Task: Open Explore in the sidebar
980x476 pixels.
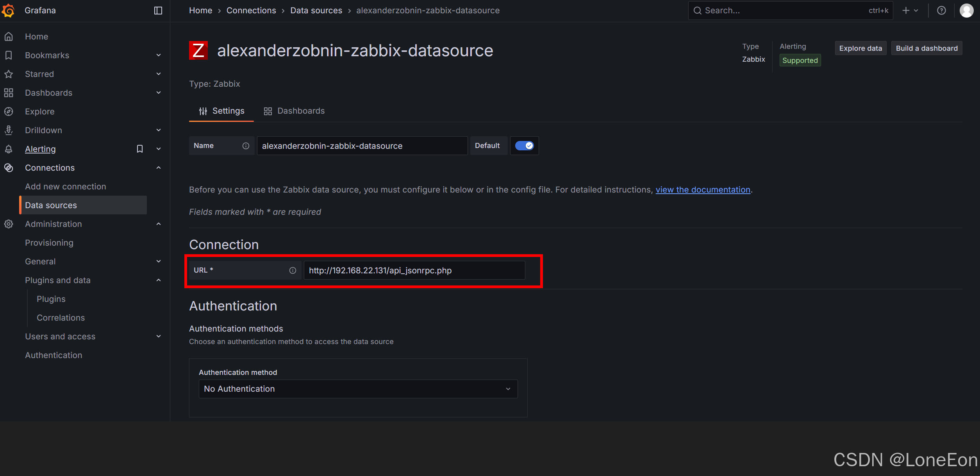Action: 39,111
